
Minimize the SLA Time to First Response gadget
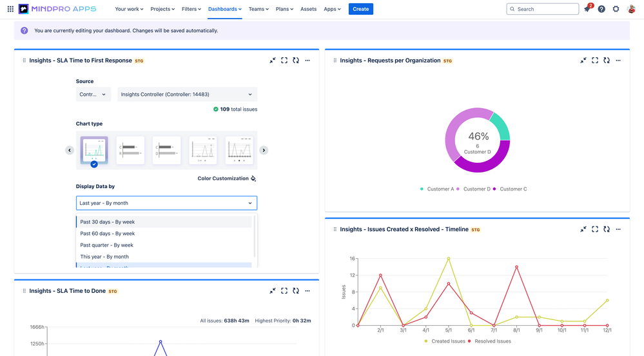[272, 61]
